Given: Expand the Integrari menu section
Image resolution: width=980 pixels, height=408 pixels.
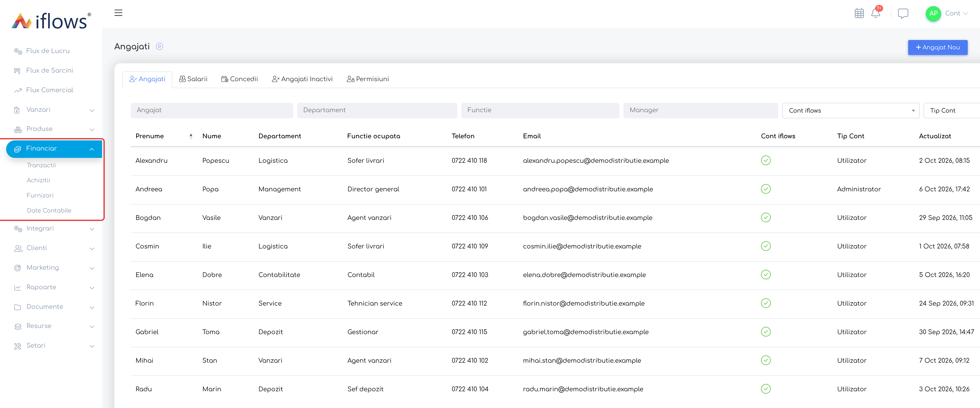Looking at the screenshot, I should click(x=54, y=228).
